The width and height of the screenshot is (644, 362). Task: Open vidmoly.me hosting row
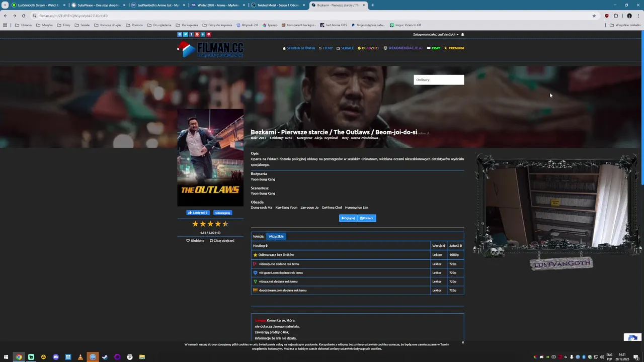pyautogui.click(x=357, y=264)
